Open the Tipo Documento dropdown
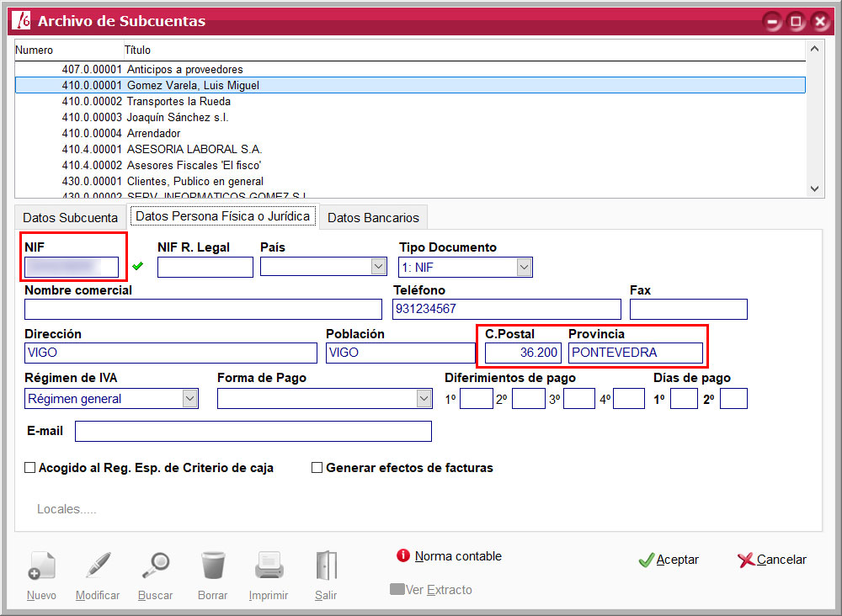The height and width of the screenshot is (616, 842). click(524, 267)
